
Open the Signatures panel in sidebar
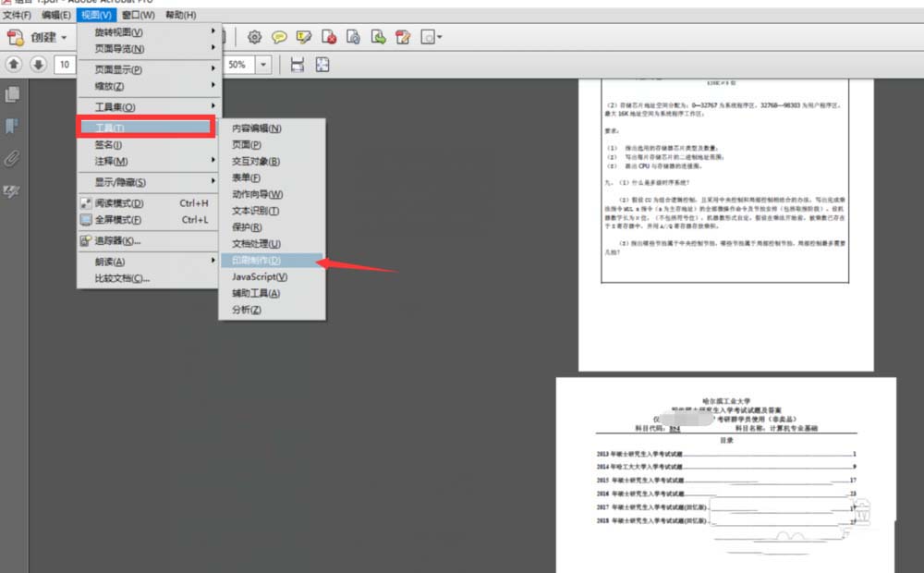tap(13, 191)
